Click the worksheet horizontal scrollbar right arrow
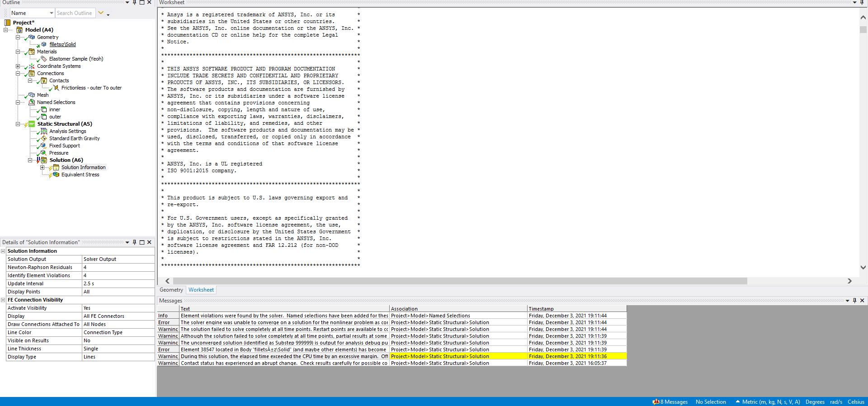This screenshot has height=406, width=868. 849,281
